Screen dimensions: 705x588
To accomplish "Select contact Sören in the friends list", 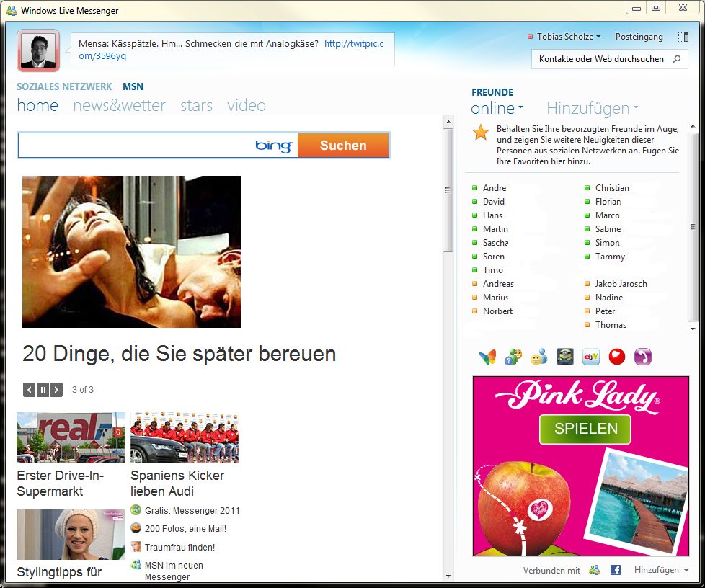I will (x=494, y=257).
